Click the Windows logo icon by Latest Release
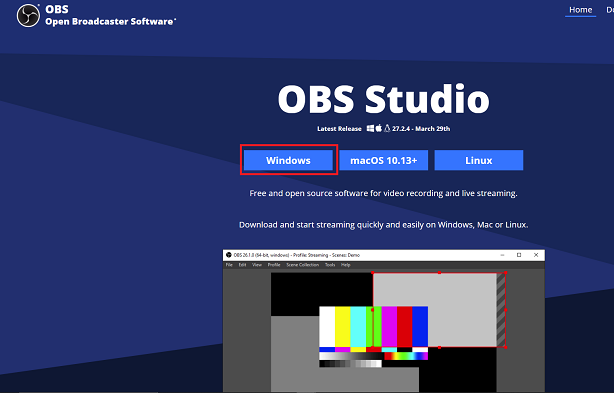The image size is (614, 393). 370,128
